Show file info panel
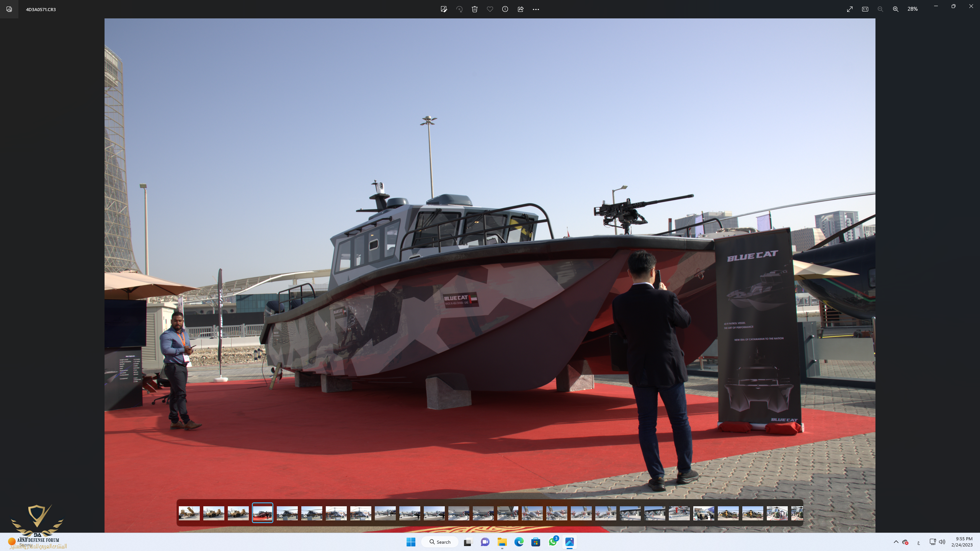The height and width of the screenshot is (551, 980). 505,9
